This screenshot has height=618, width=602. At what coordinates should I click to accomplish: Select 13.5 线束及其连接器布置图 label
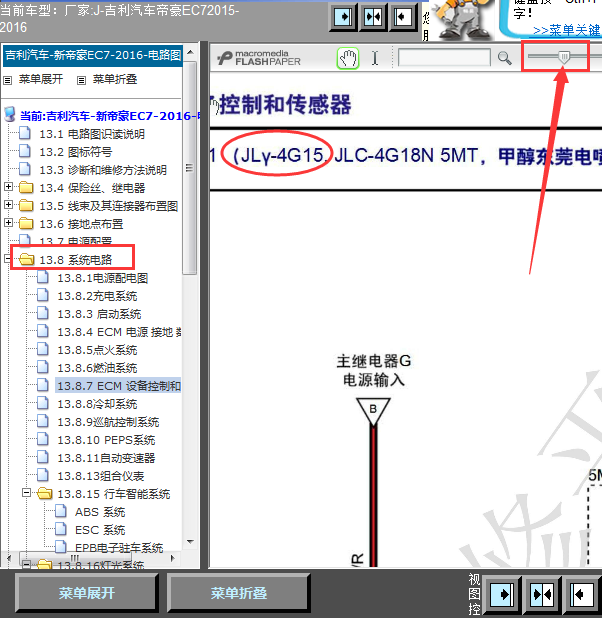pos(109,206)
